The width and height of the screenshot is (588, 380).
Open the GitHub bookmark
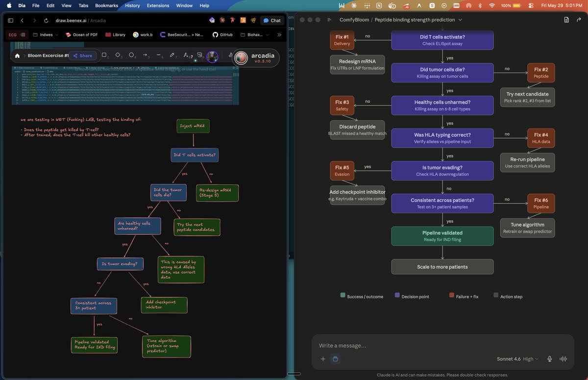(x=222, y=35)
